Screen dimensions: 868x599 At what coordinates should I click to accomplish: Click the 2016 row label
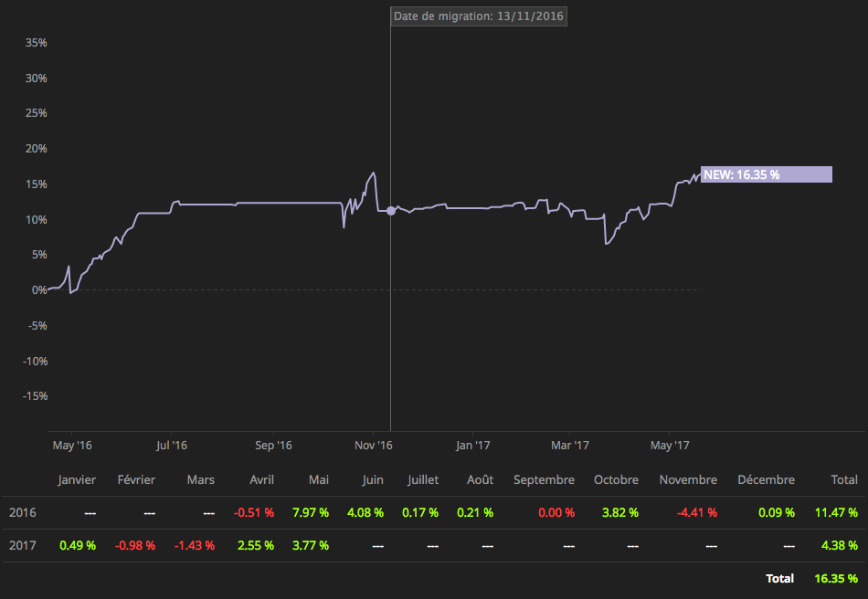pos(22,513)
